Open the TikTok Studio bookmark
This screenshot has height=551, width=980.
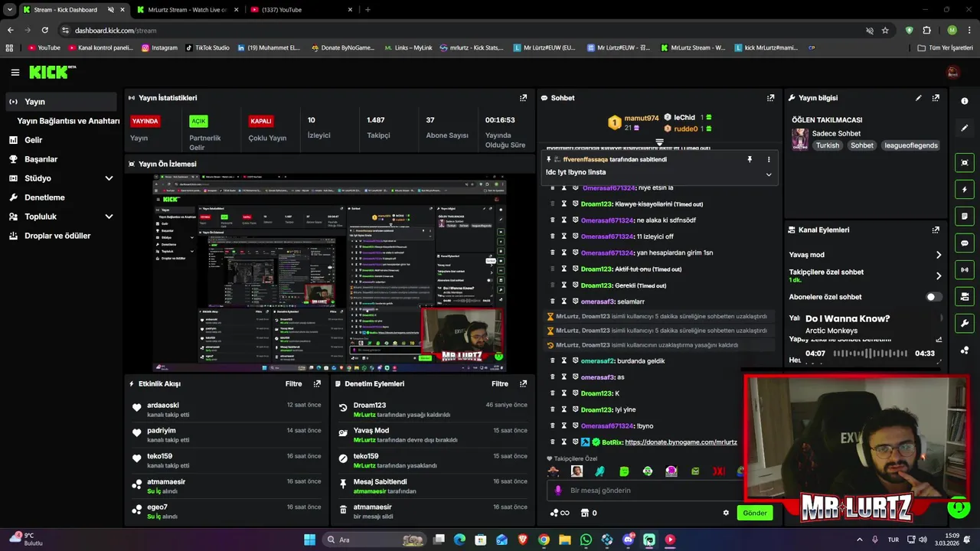coord(207,47)
